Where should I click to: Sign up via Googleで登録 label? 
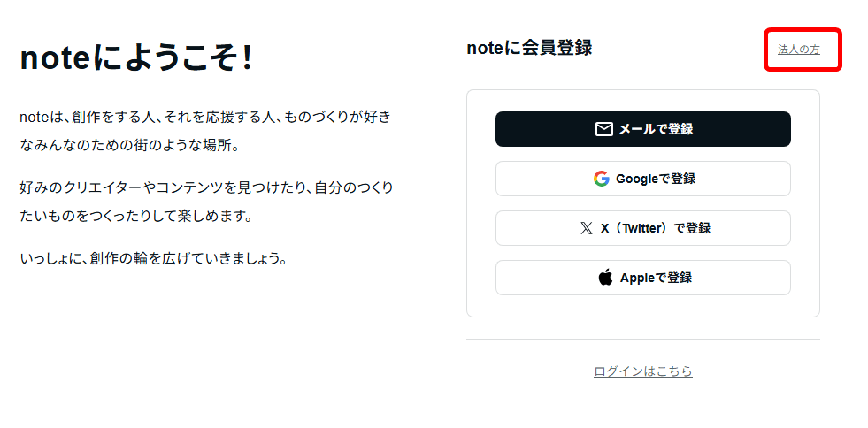point(655,179)
